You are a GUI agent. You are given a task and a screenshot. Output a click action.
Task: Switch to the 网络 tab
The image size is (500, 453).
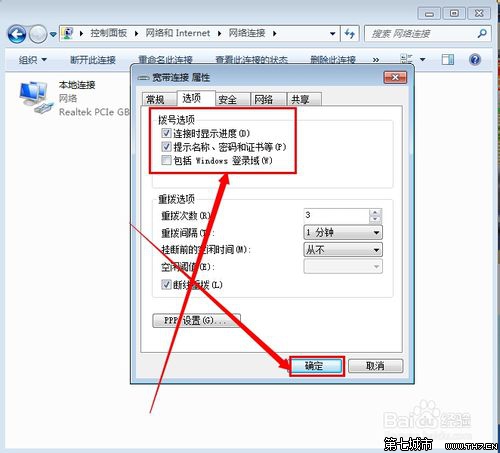(x=268, y=99)
